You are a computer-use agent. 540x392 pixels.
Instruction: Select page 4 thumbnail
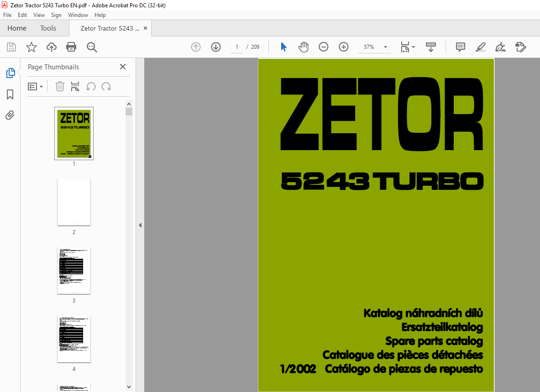pos(74,339)
